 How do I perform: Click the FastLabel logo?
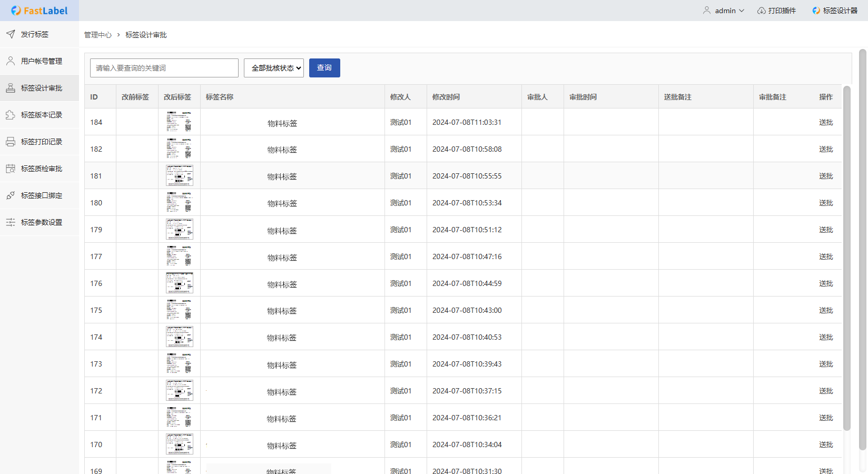(x=40, y=11)
